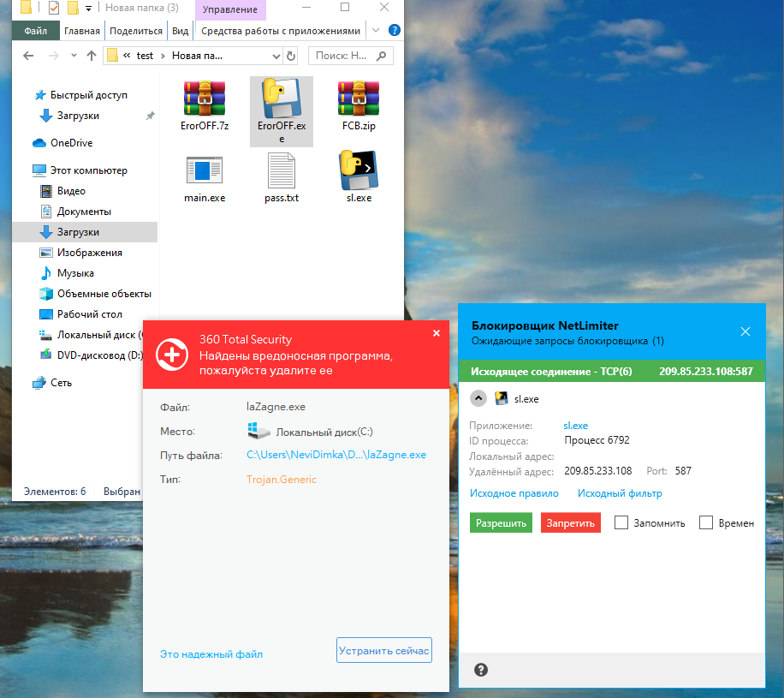Image resolution: width=784 pixels, height=698 pixels.
Task: Show hidden breadcrumb parent folders
Action: point(127,56)
